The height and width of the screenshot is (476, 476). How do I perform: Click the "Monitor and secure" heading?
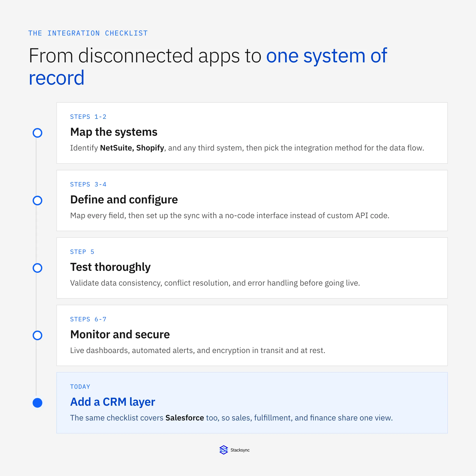[120, 335]
